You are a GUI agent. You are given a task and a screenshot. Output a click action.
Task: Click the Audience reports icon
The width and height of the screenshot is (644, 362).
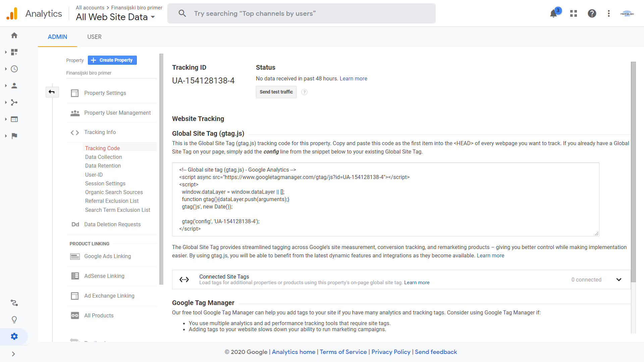click(x=14, y=86)
